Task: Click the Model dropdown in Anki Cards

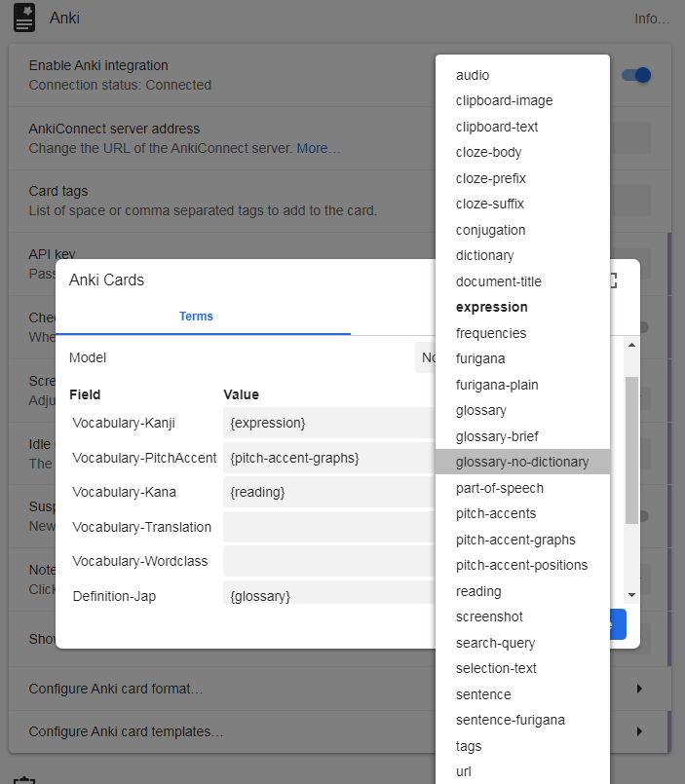Action: tap(426, 357)
